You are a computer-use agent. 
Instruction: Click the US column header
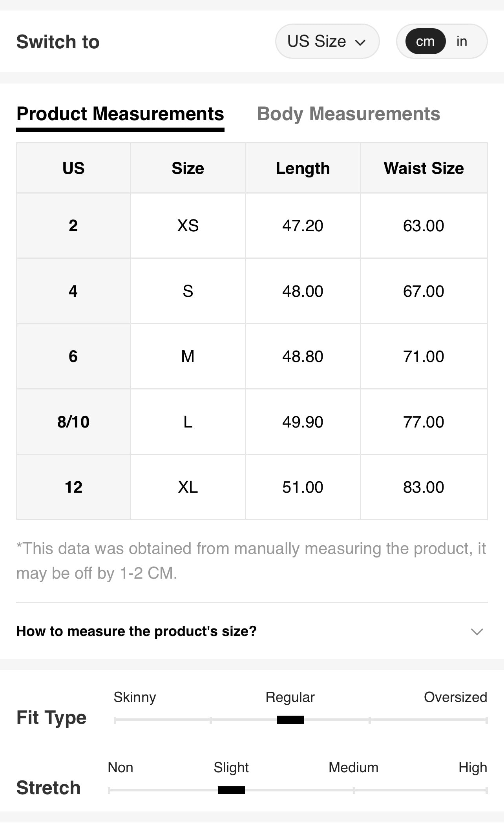pyautogui.click(x=73, y=168)
